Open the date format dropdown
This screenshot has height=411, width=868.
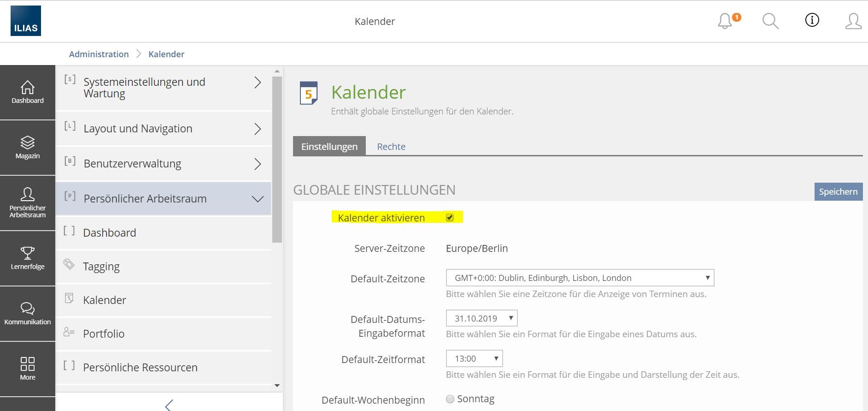pyautogui.click(x=481, y=318)
